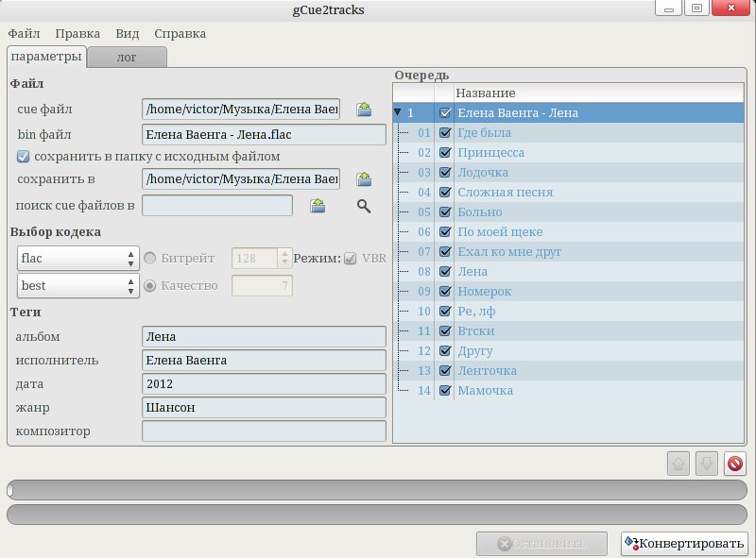Choose folder for cue file search

point(318,206)
